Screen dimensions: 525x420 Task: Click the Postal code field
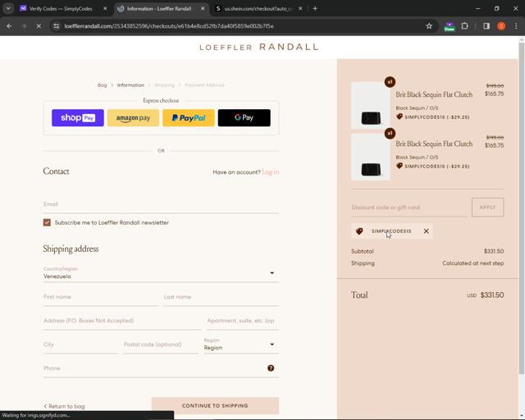[x=161, y=345]
